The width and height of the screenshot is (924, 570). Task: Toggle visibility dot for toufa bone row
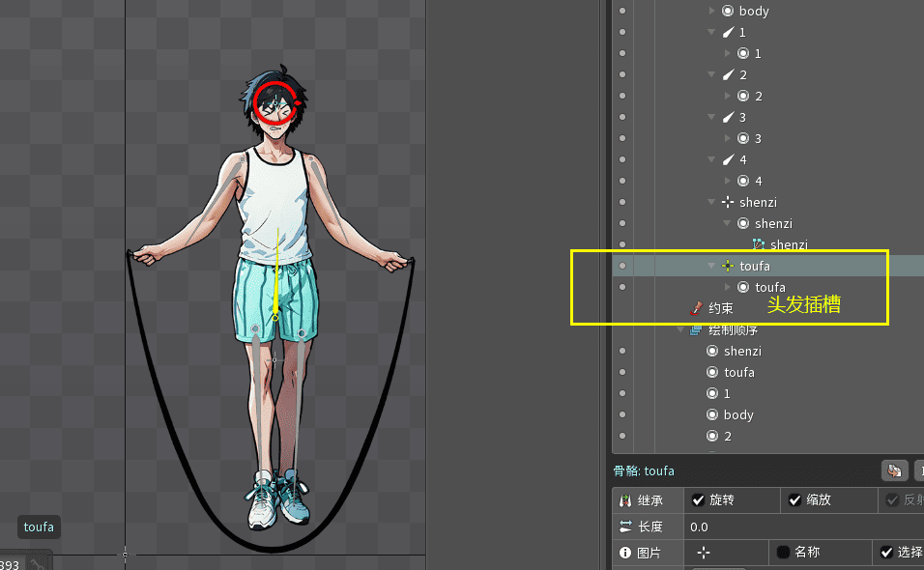click(x=622, y=266)
